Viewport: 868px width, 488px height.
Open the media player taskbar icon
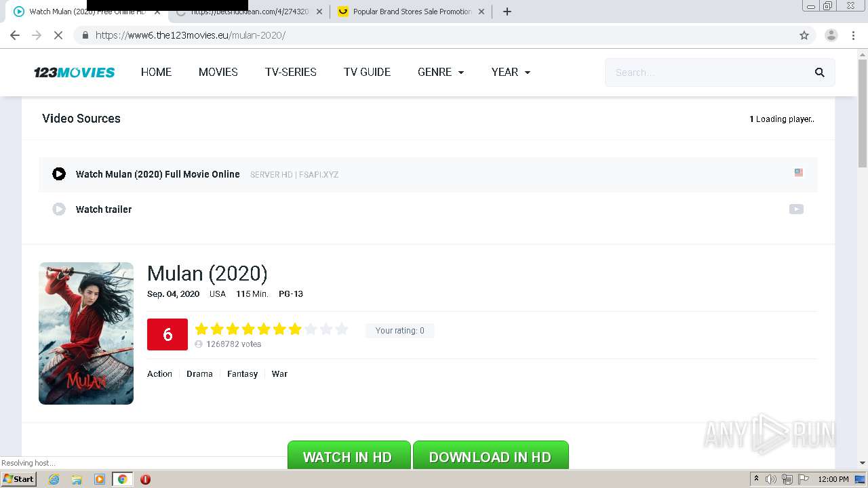click(100, 479)
